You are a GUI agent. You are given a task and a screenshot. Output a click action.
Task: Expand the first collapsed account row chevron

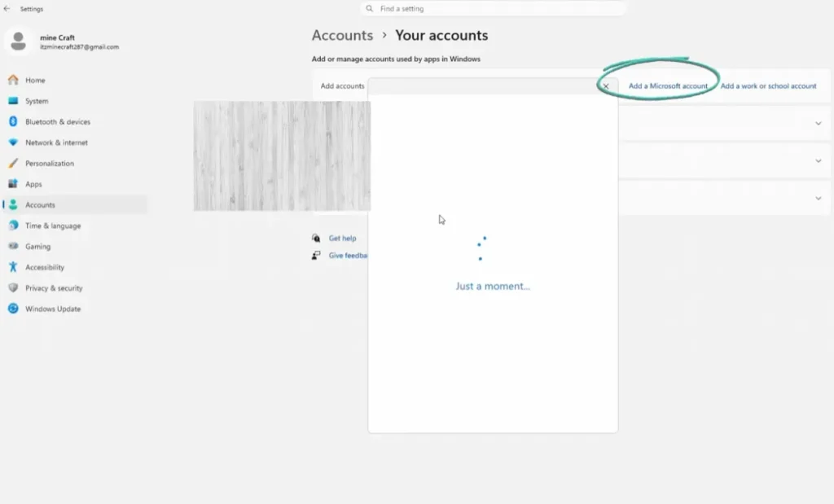[818, 123]
